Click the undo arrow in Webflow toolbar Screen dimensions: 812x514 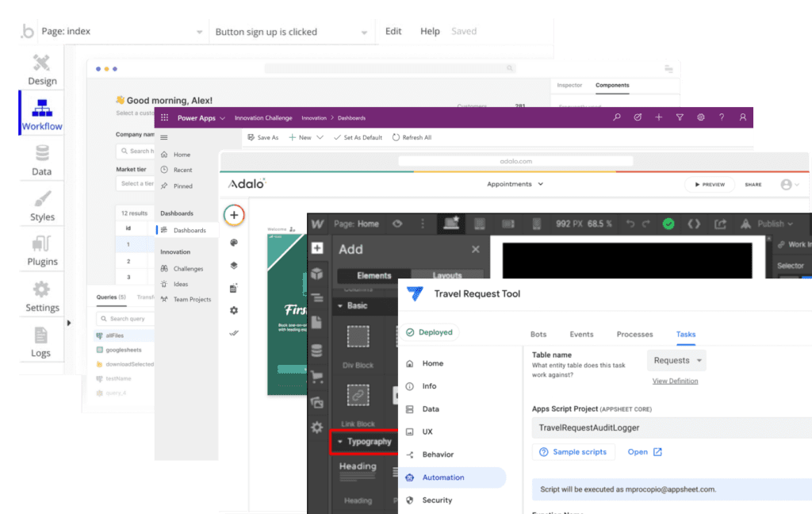click(630, 224)
